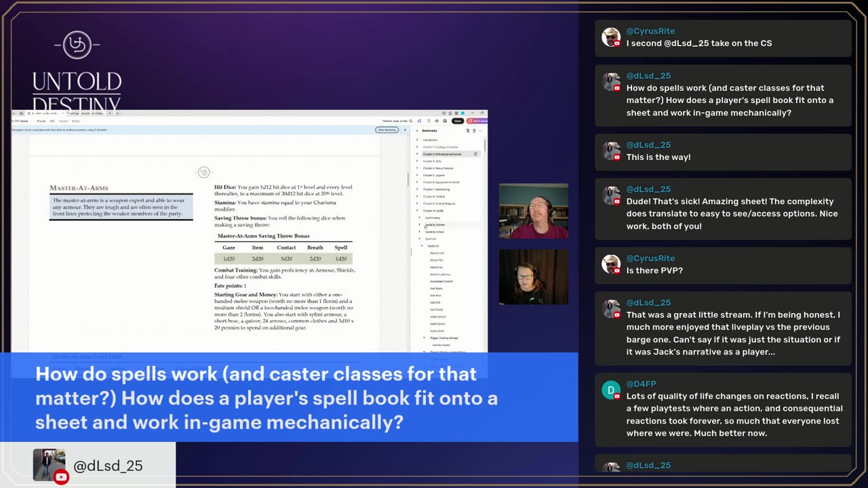Click the View Summary button
This screenshot has height=488, width=868.
[387, 129]
